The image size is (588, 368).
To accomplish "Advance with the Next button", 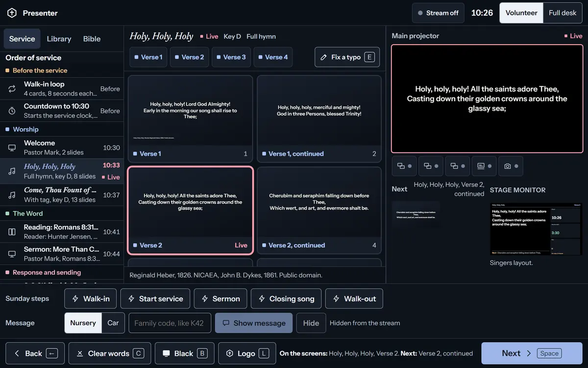I will pos(532,353).
